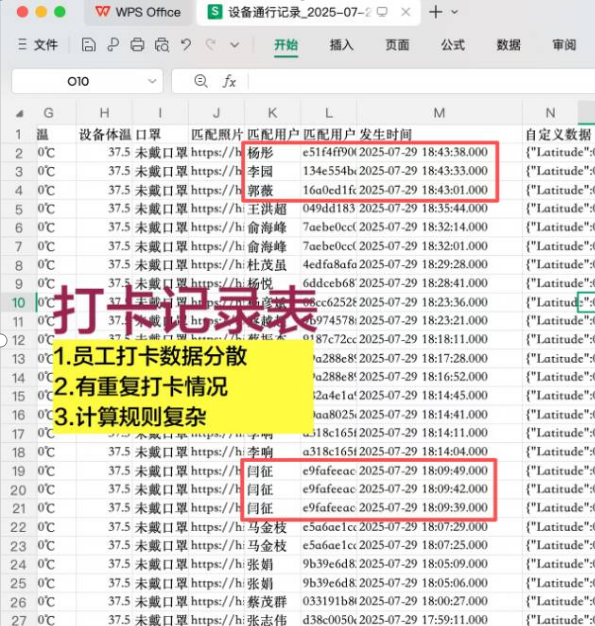Click 未戴口罩 cell in row 25
The width and height of the screenshot is (595, 626).
point(161,583)
